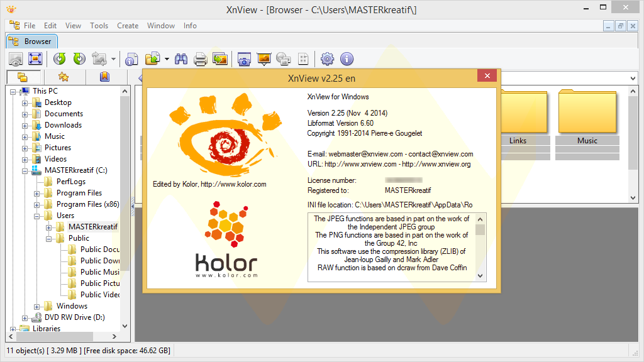Restore the inner Browser window
The width and height of the screenshot is (644, 362).
point(621,26)
